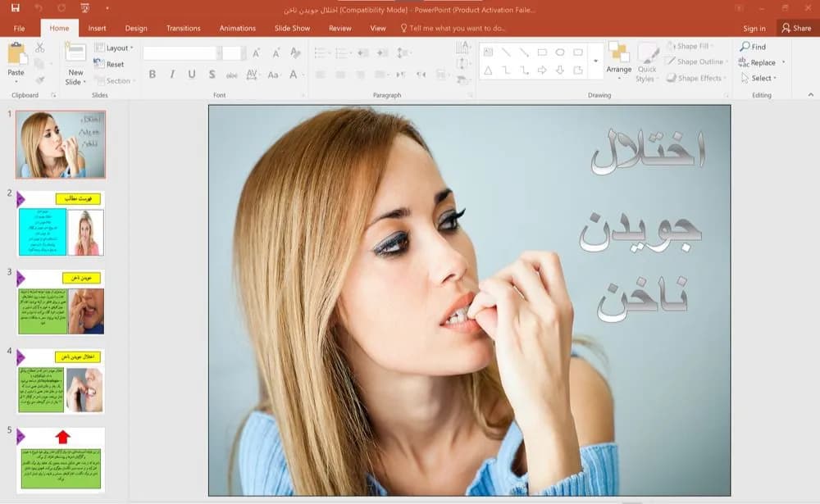Toggle Bold formatting
The width and height of the screenshot is (820, 504).
(153, 75)
